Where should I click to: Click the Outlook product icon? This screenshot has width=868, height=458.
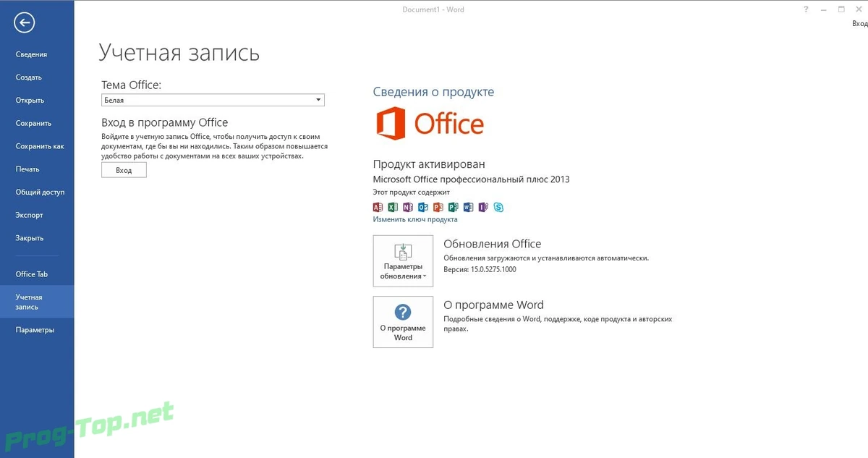423,207
